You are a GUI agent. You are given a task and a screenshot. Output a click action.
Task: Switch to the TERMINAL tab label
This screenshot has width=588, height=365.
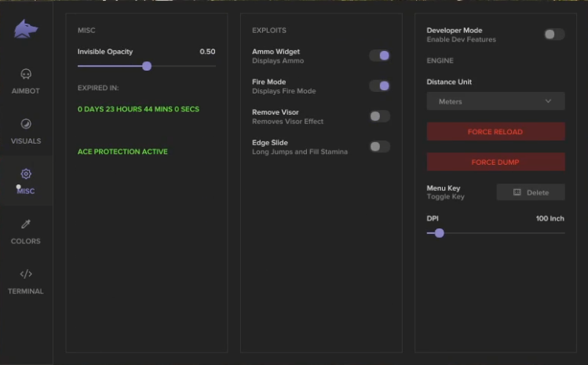26,291
